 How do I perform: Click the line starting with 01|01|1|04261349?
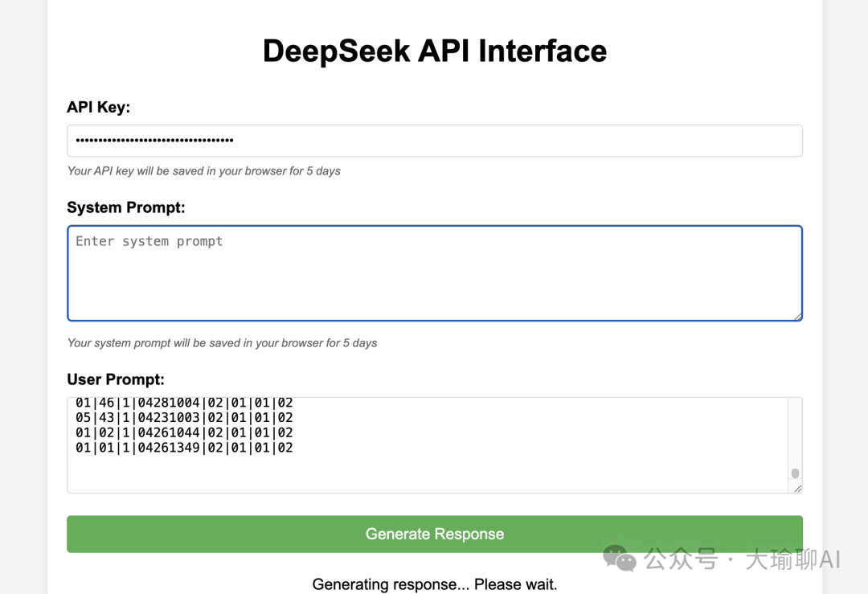pos(184,447)
